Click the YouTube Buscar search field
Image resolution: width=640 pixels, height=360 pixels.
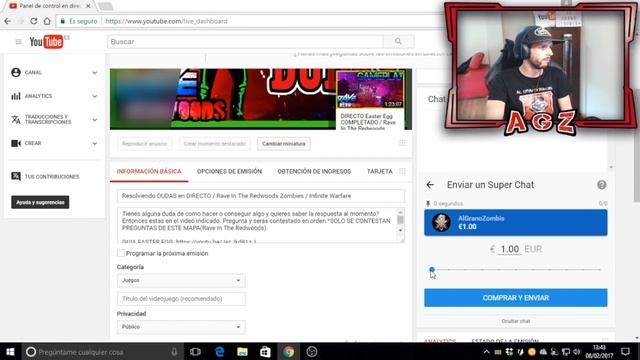(x=245, y=42)
